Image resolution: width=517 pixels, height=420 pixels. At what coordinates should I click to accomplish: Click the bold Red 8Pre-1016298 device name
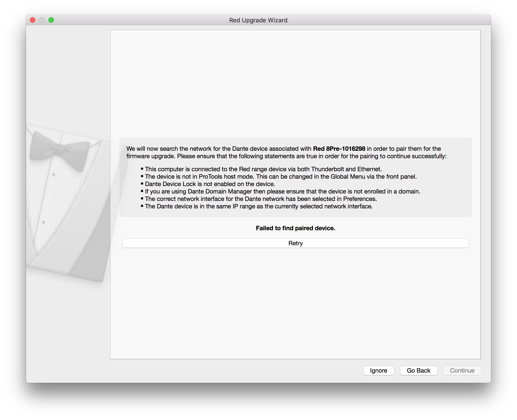pos(339,148)
